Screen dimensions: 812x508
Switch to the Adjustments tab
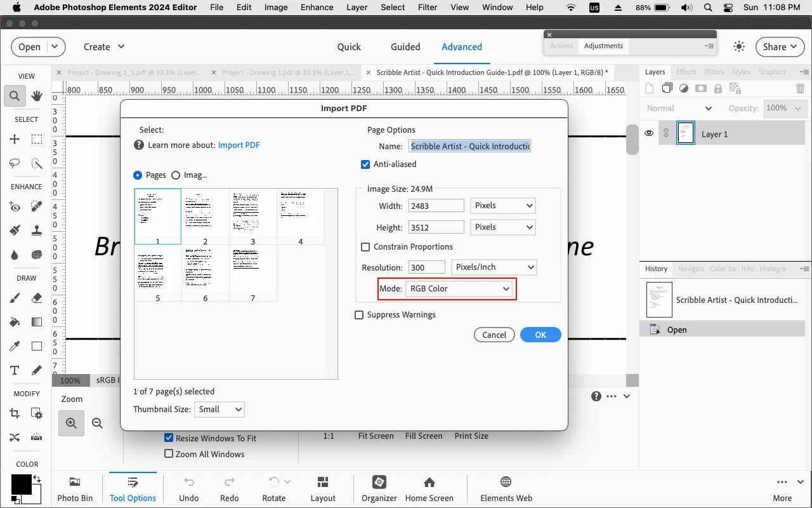(x=603, y=46)
